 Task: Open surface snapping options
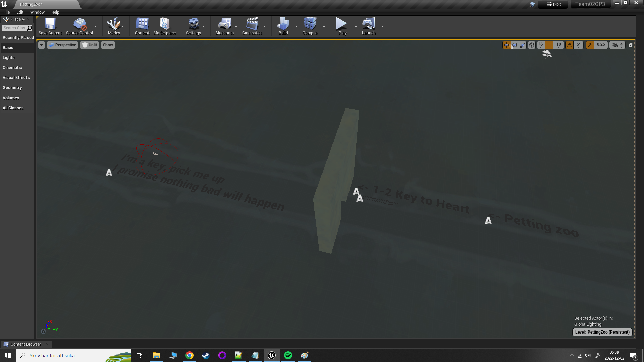pyautogui.click(x=541, y=45)
